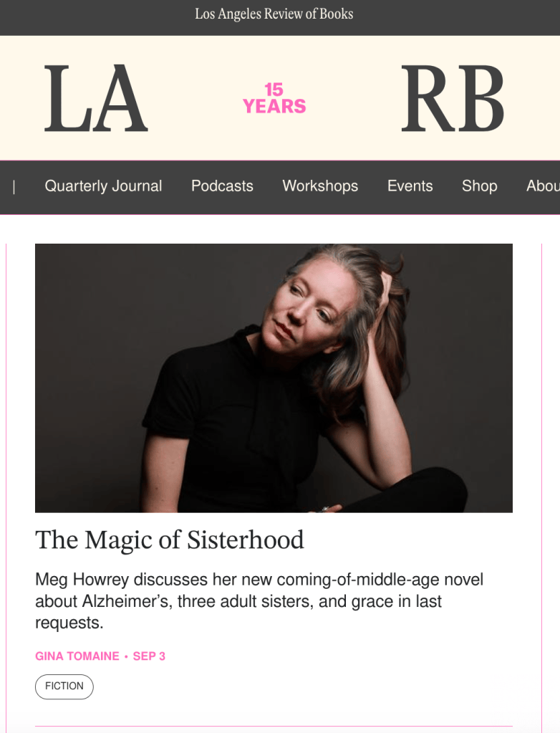Click the RB logo letters
The image size is (560, 733).
coord(453,98)
